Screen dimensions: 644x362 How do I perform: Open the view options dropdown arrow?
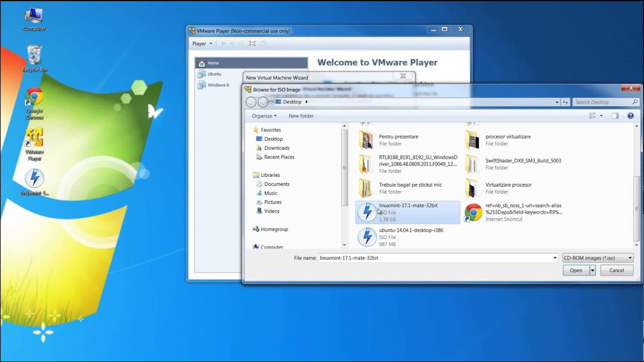coord(601,116)
